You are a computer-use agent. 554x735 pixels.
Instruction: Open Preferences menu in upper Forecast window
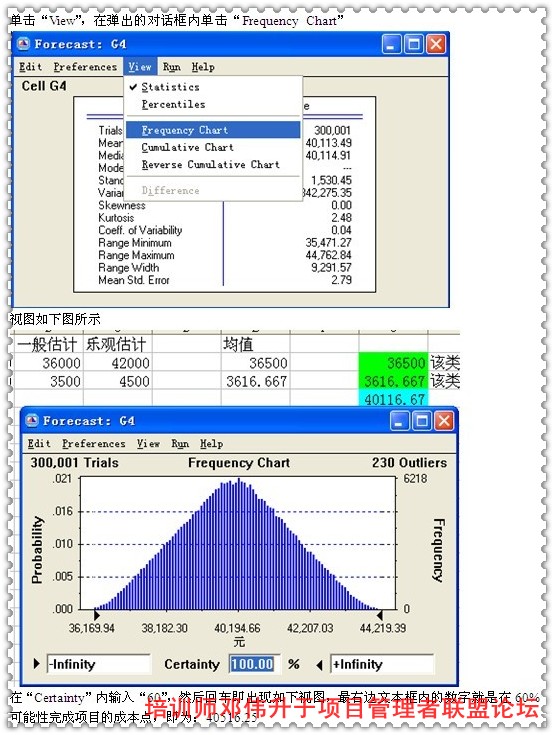point(85,67)
